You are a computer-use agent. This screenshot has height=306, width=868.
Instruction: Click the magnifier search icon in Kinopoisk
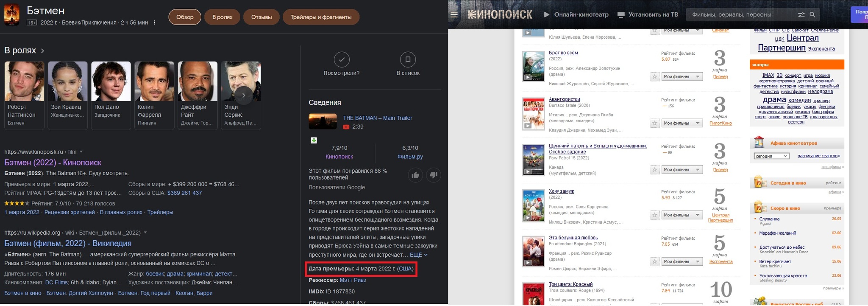[x=812, y=14]
